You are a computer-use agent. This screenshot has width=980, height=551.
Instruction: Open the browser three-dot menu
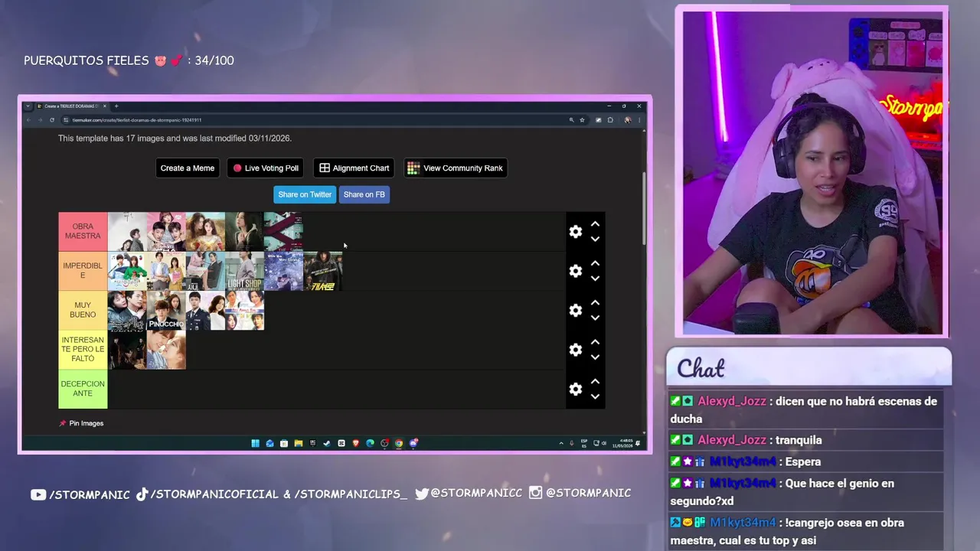(x=639, y=119)
